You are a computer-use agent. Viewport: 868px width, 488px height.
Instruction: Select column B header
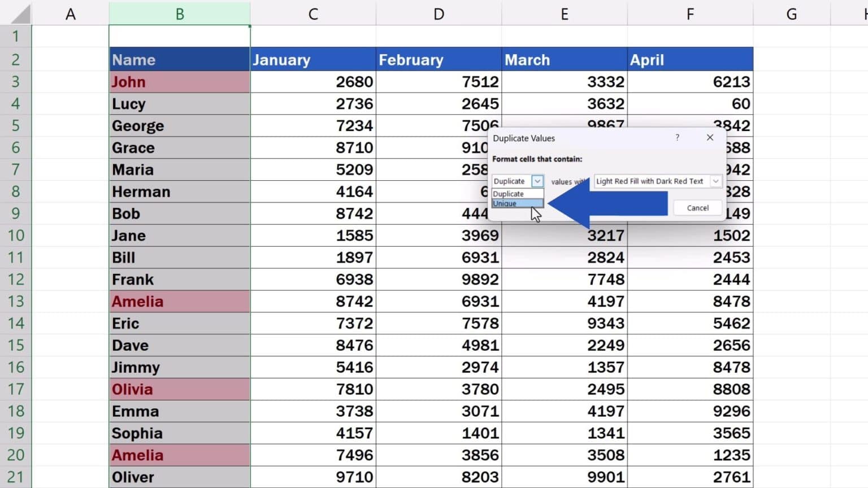click(179, 14)
